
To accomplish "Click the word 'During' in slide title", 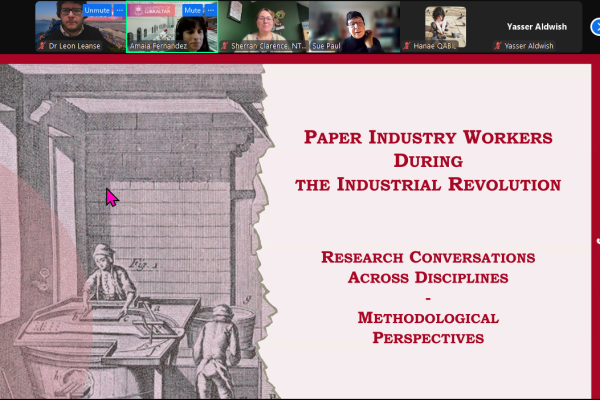I will pos(428,161).
